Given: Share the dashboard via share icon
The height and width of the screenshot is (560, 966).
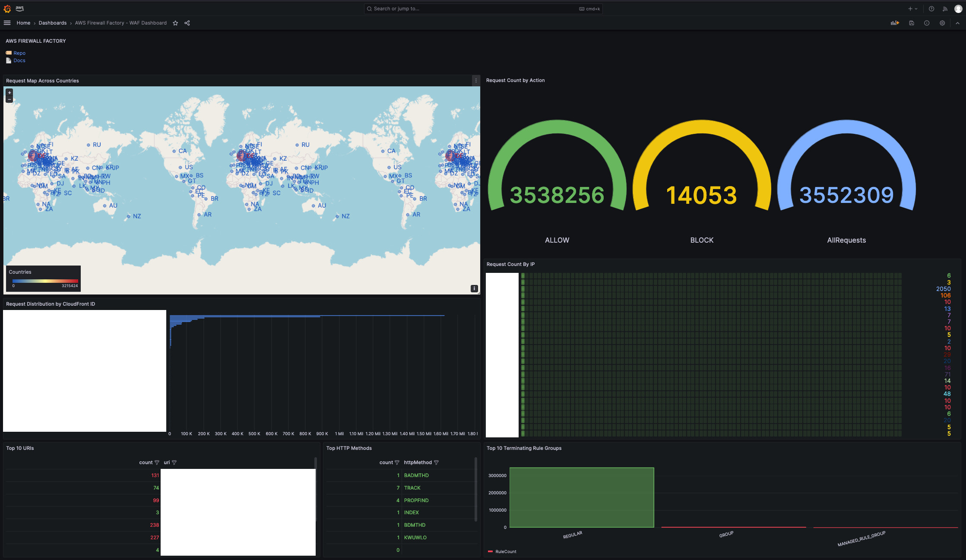Looking at the screenshot, I should pyautogui.click(x=187, y=23).
